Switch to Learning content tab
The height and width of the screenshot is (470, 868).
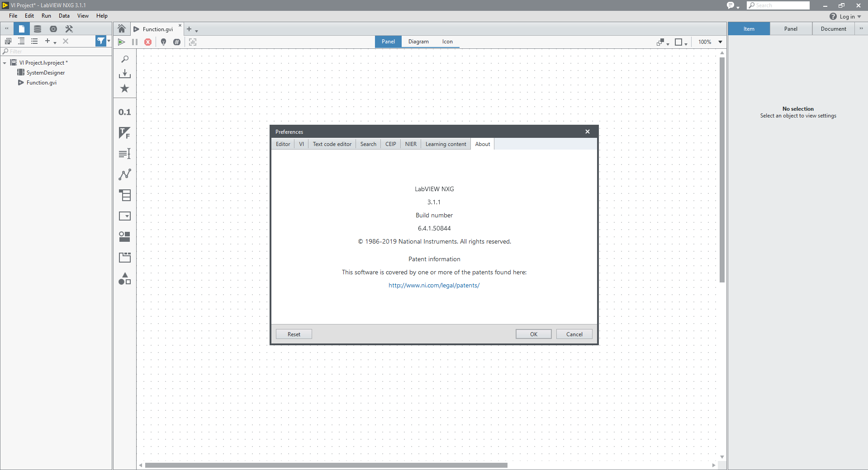tap(446, 144)
